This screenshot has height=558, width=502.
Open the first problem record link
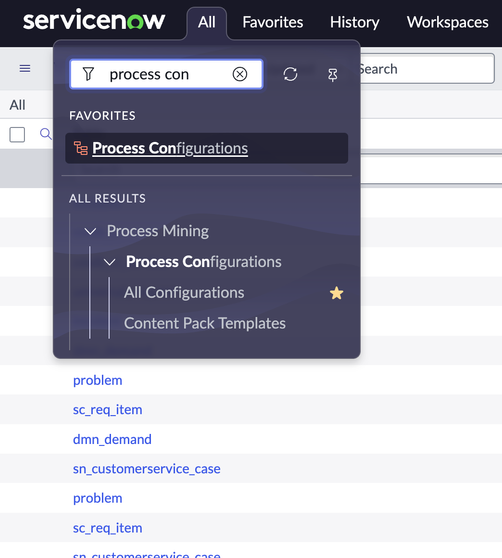97,380
